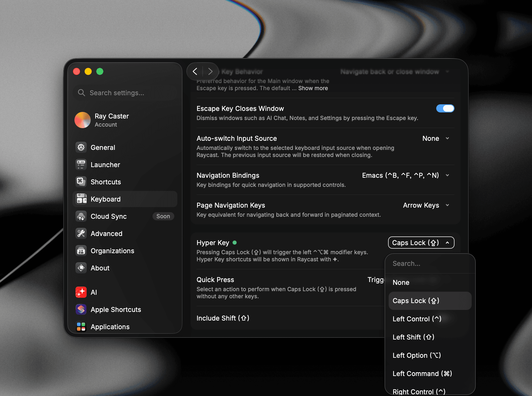The image size is (532, 396).
Task: Open Auto-switch Input Source None dropdown
Action: coord(436,138)
